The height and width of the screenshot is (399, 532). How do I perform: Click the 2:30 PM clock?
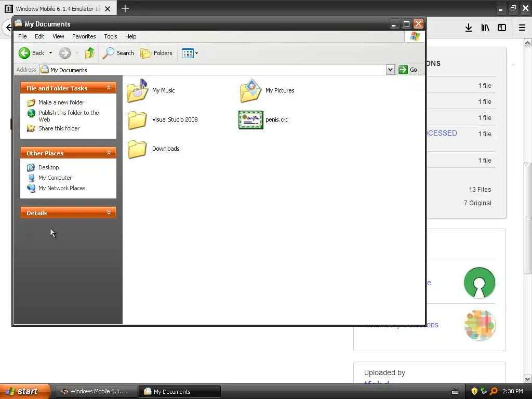[x=513, y=391]
